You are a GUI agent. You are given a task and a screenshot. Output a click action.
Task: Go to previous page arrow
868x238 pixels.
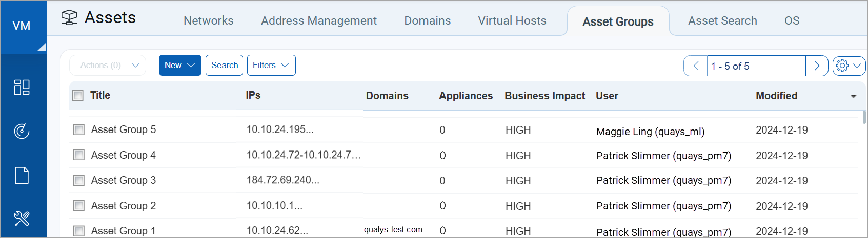point(696,66)
